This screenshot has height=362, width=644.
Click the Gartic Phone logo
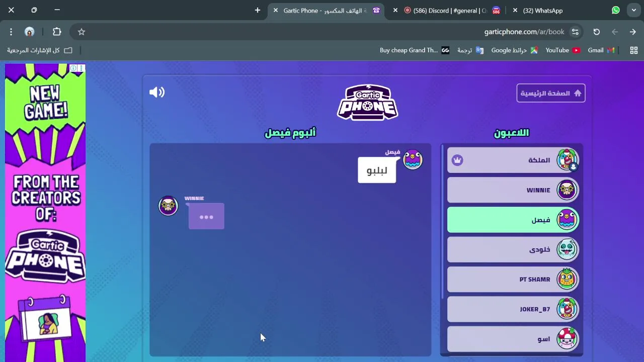coord(367,103)
